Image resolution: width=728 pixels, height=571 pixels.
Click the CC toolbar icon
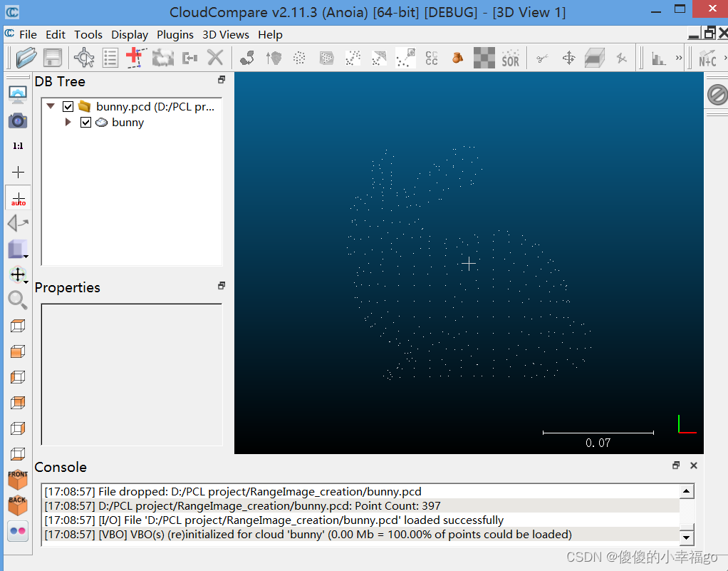(x=432, y=58)
